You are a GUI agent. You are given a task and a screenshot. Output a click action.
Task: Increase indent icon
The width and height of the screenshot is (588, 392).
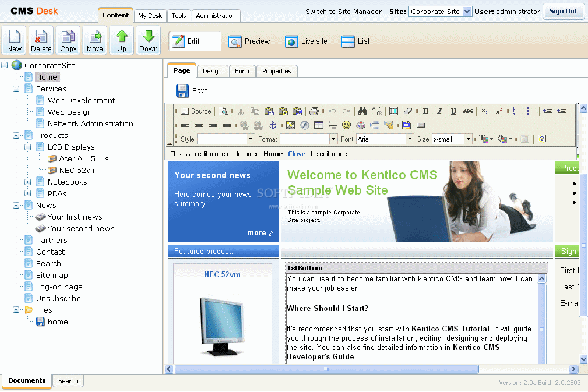pos(562,111)
